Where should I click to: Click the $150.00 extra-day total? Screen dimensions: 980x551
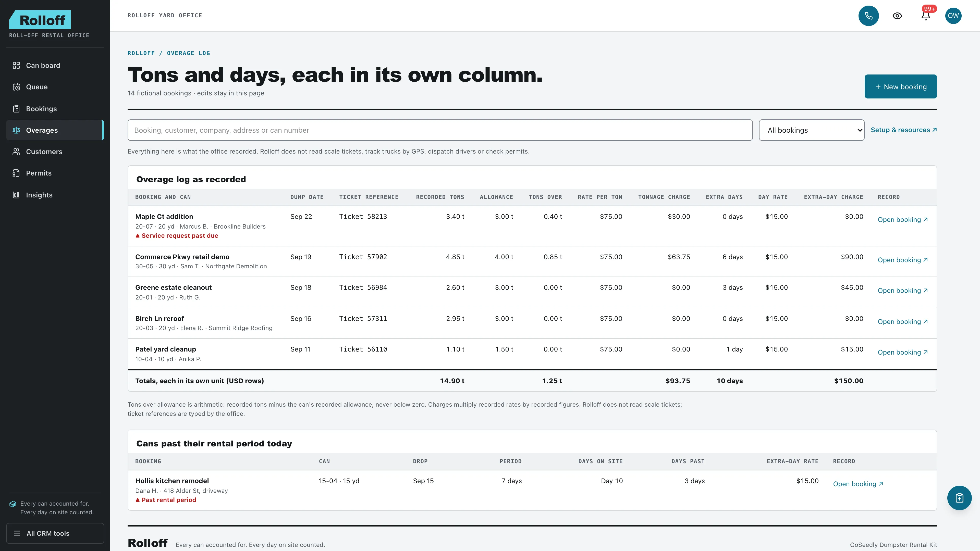point(848,381)
